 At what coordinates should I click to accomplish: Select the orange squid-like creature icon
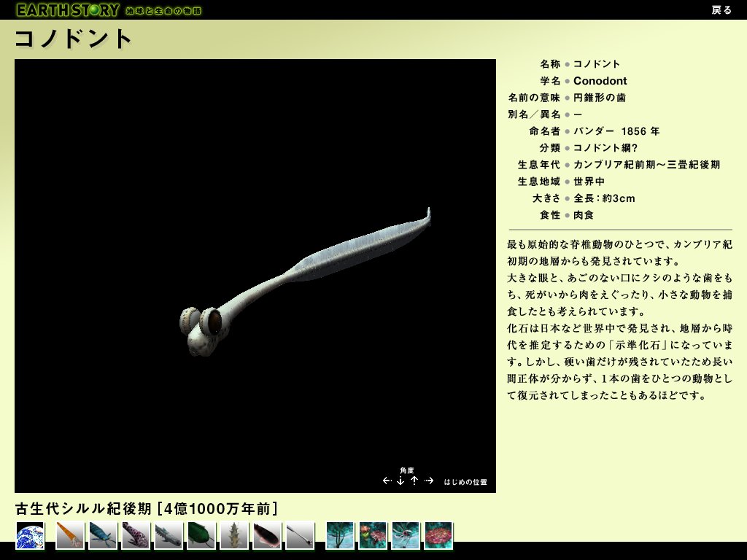click(x=70, y=534)
